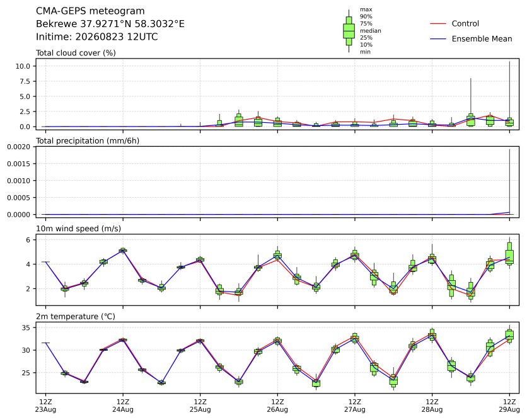Click the Total precipitation panel title
The image size is (527, 420).
tap(88, 140)
